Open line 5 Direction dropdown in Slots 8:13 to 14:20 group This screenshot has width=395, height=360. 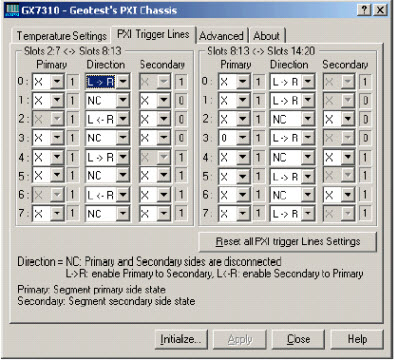[292, 176]
